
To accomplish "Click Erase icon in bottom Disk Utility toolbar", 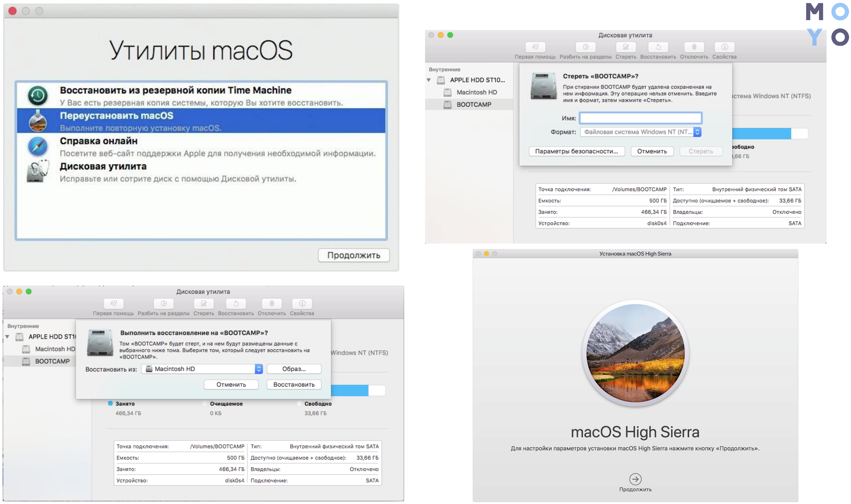I will point(204,304).
